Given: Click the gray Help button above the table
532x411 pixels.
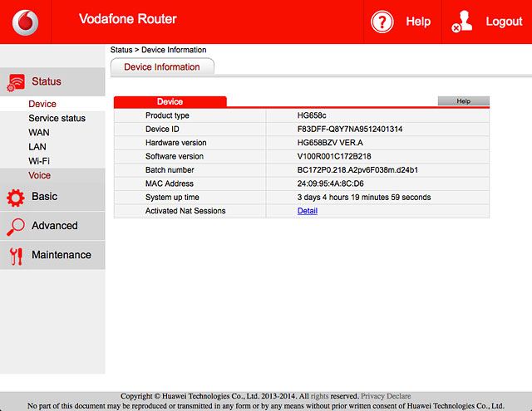Looking at the screenshot, I should click(x=464, y=101).
